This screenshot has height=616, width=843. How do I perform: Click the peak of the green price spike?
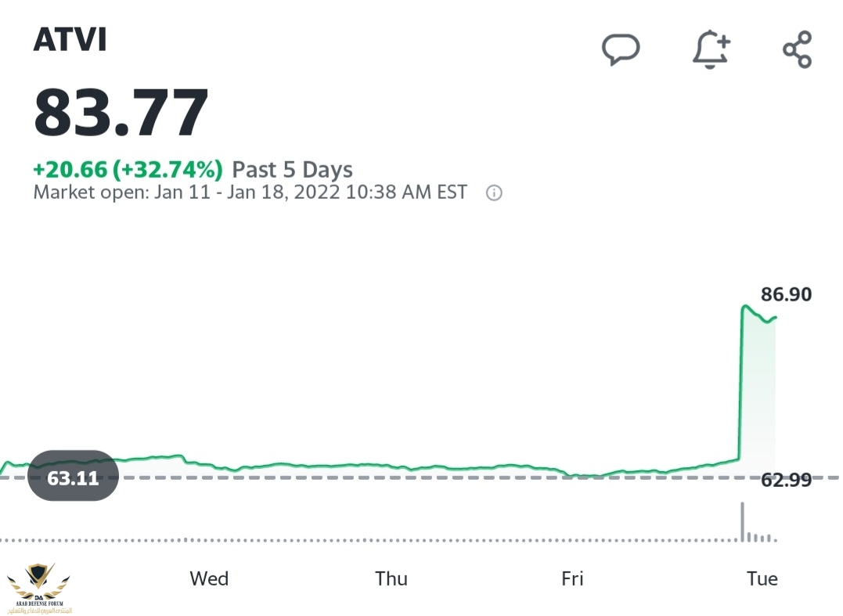(x=744, y=306)
